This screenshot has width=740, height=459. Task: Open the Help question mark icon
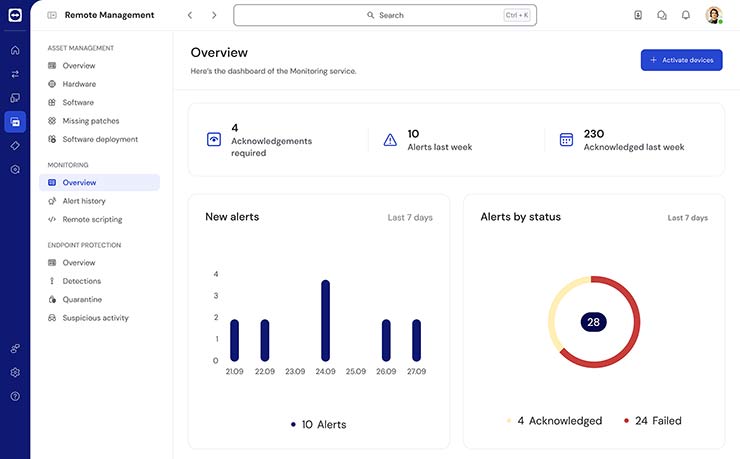[x=15, y=396]
